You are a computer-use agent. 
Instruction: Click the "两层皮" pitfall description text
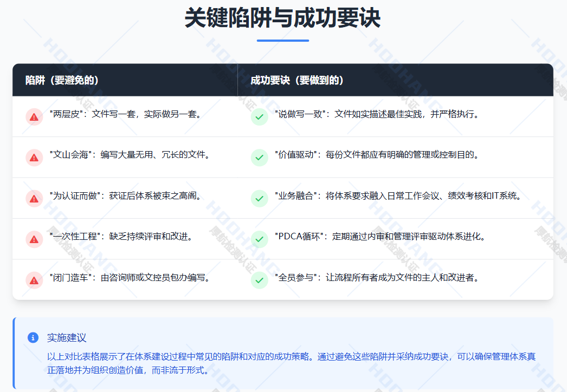coord(125,114)
